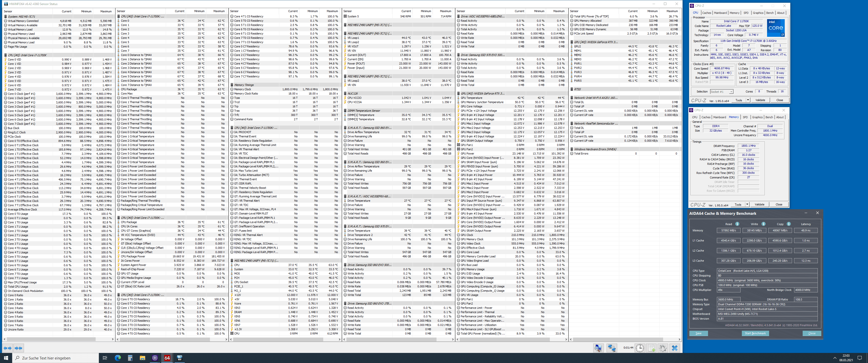Click the Close button in AIDA64 benchmark window
Screen dimensions: 868x363
[812, 333]
